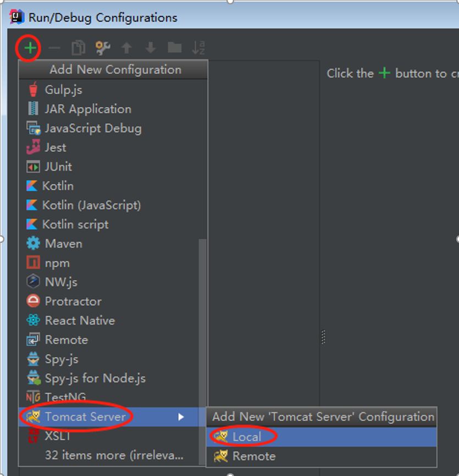This screenshot has height=476, width=459.
Task: Click the Spy-js for Node.js icon
Action: pyautogui.click(x=34, y=378)
